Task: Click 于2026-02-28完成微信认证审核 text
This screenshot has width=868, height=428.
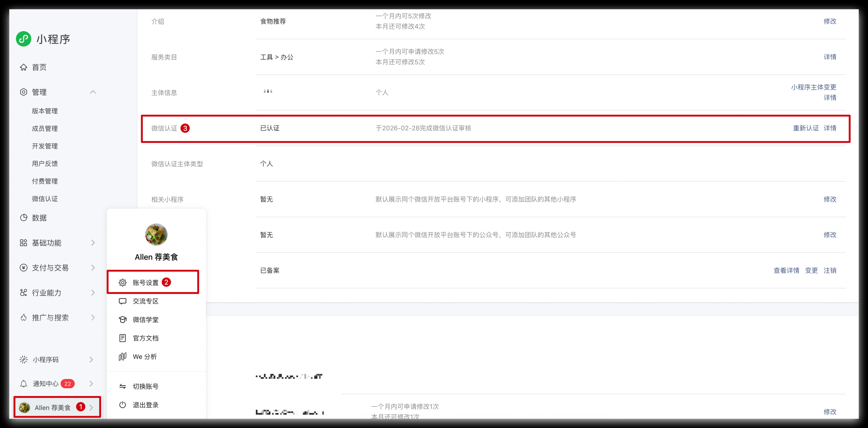Action: (423, 128)
